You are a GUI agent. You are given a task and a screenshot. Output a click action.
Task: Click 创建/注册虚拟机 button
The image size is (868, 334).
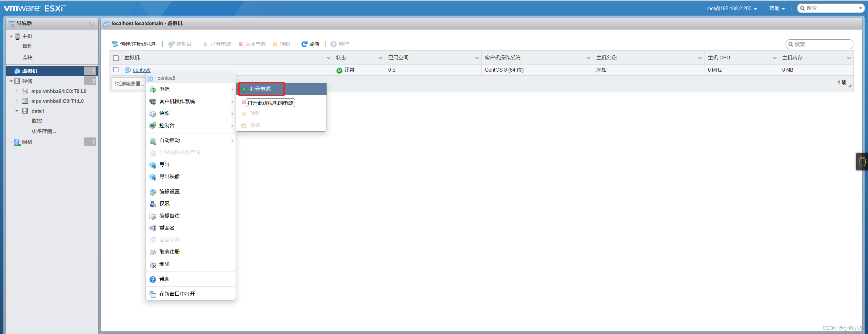click(135, 44)
